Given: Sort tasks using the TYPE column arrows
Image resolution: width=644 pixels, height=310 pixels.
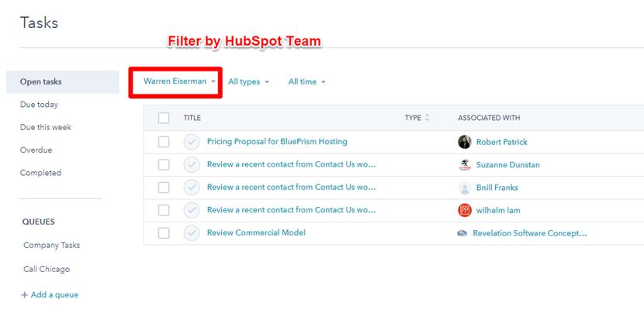Looking at the screenshot, I should click(428, 118).
